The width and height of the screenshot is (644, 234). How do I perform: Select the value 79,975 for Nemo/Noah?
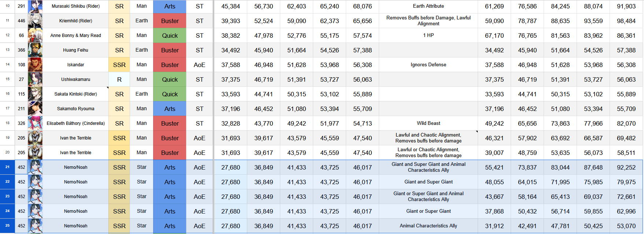(626, 182)
